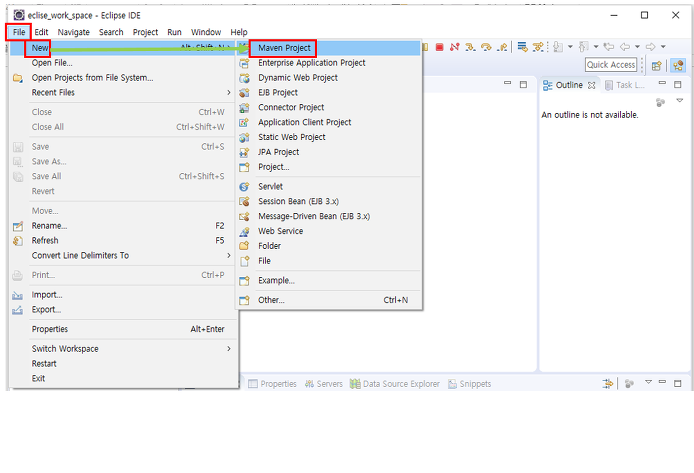Expand the Back history dropdown arrow
This screenshot has width=694, height=473.
pyautogui.click(x=637, y=46)
